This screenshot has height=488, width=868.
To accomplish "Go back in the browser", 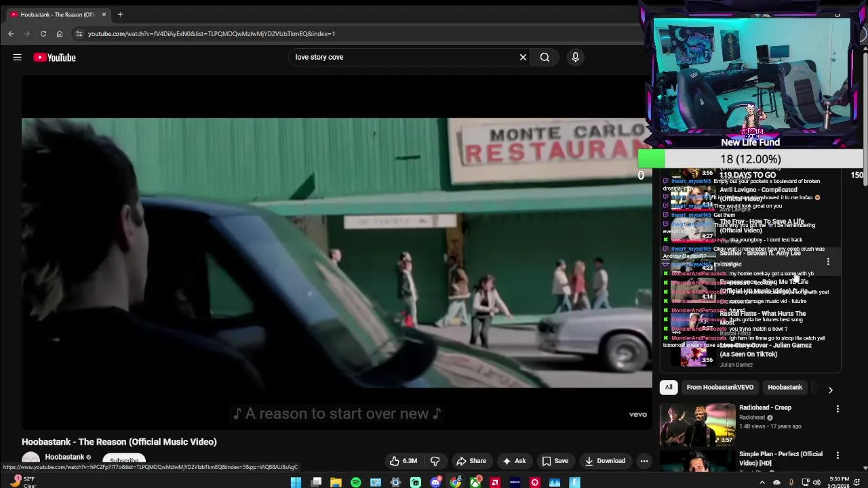I will click(11, 33).
